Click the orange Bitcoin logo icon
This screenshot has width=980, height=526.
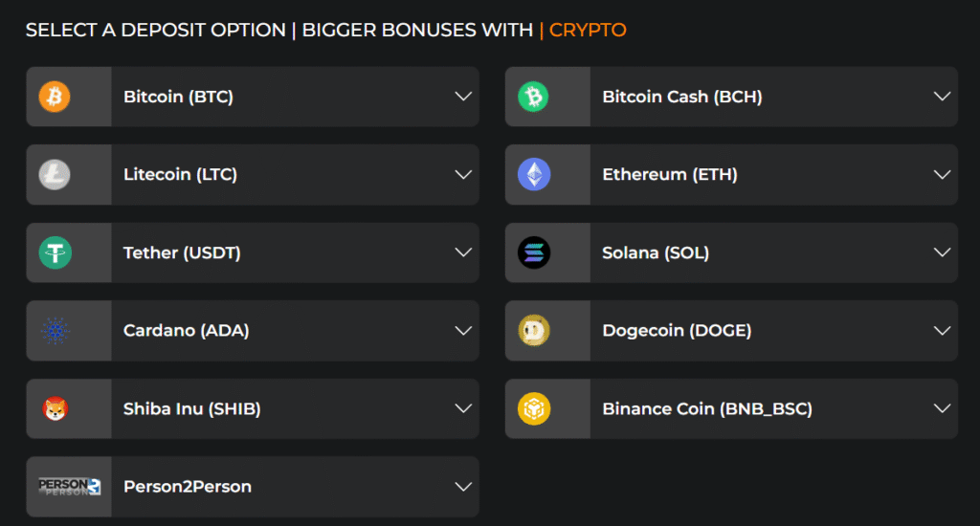click(x=55, y=97)
